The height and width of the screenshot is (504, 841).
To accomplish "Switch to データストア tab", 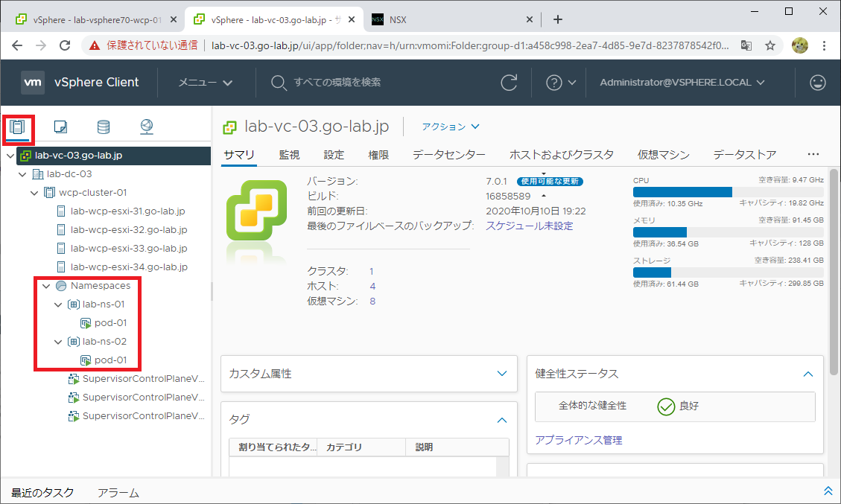I will click(x=744, y=155).
